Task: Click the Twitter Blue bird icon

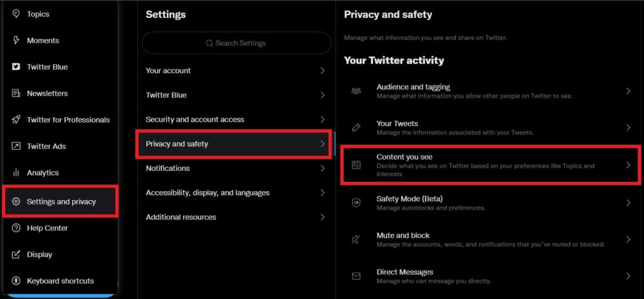Action: point(16,67)
